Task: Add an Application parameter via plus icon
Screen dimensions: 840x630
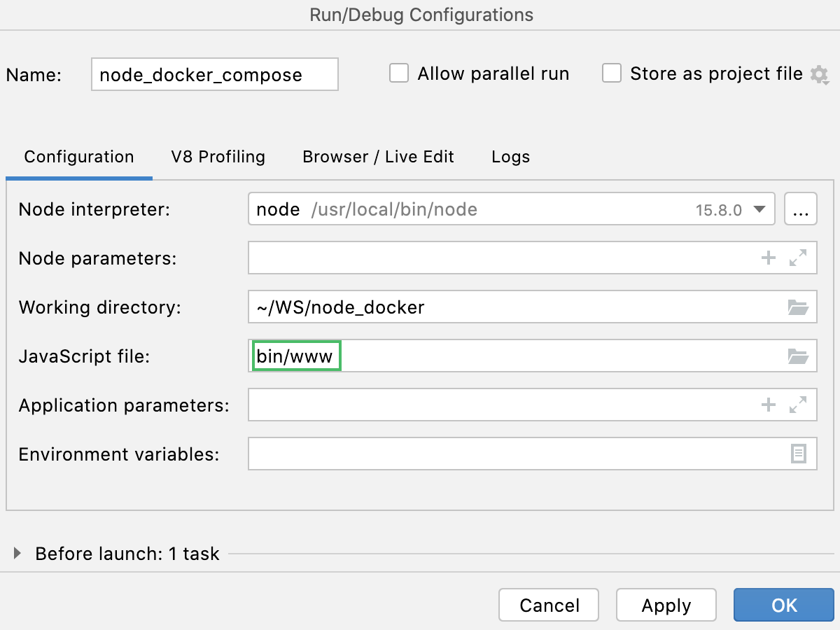Action: pyautogui.click(x=768, y=405)
